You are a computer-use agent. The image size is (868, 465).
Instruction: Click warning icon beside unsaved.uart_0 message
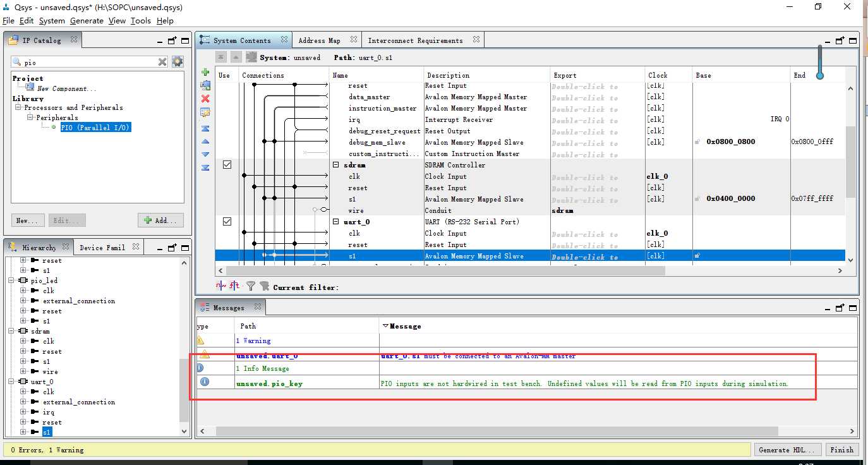[204, 355]
